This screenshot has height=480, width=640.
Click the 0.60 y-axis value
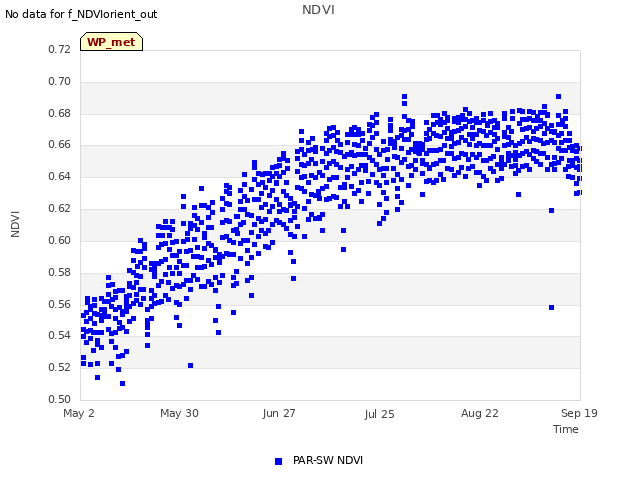pyautogui.click(x=60, y=240)
